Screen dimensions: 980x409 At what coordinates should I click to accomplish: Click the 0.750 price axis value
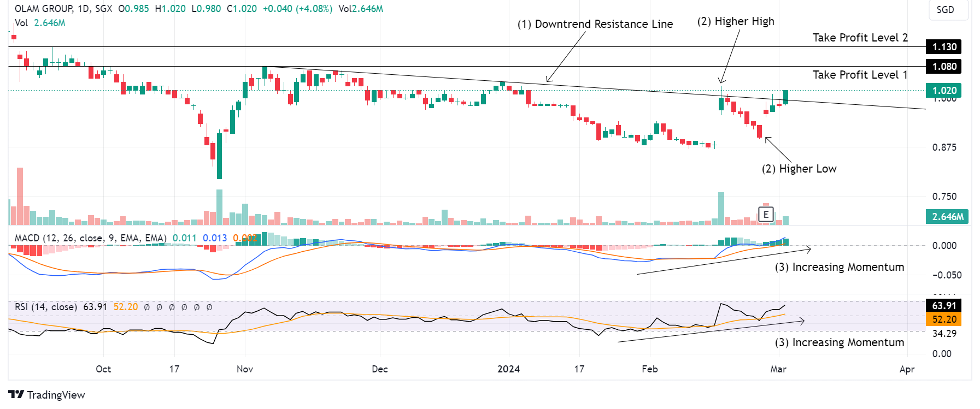pos(944,197)
